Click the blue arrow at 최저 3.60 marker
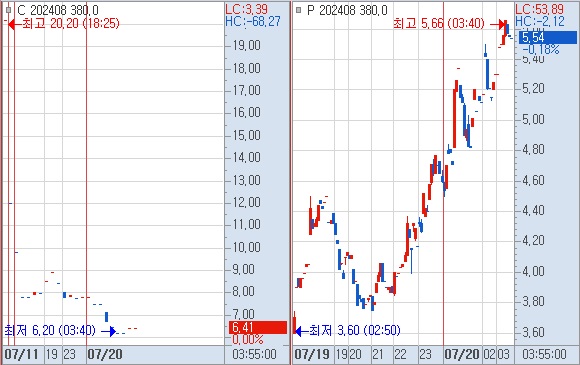 (x=302, y=331)
